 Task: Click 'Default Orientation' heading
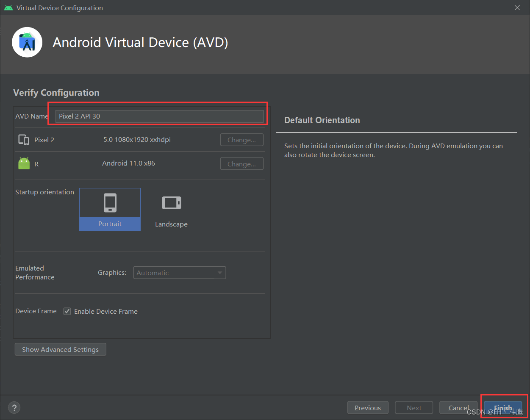click(322, 120)
